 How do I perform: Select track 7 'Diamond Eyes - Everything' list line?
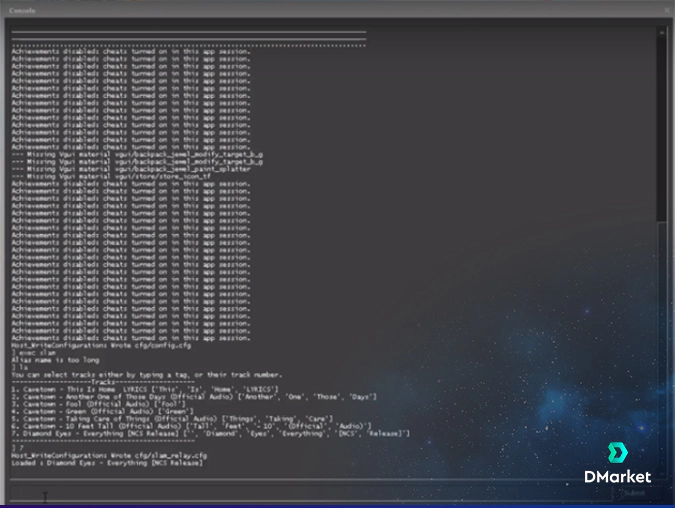tap(211, 433)
